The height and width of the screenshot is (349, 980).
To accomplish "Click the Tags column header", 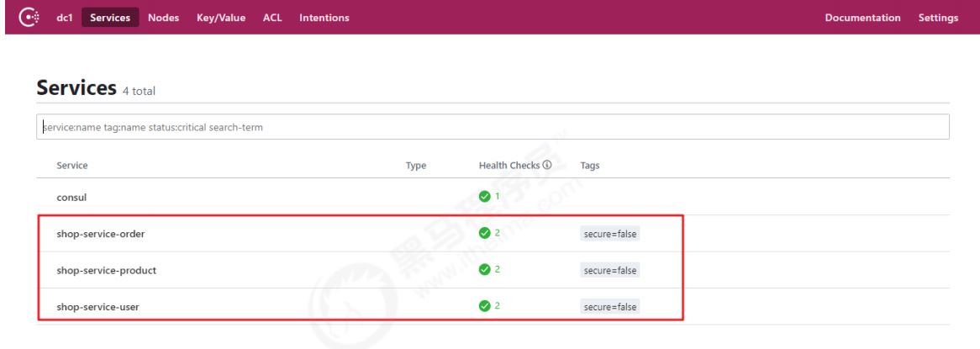I will (589, 165).
